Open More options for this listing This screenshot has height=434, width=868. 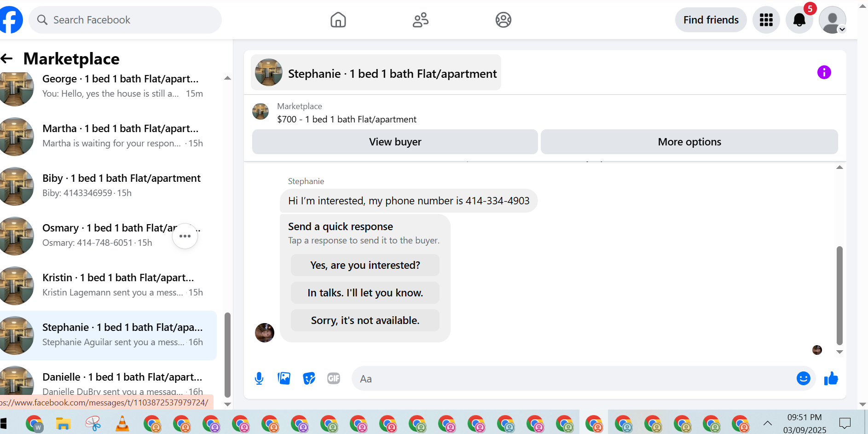(689, 142)
